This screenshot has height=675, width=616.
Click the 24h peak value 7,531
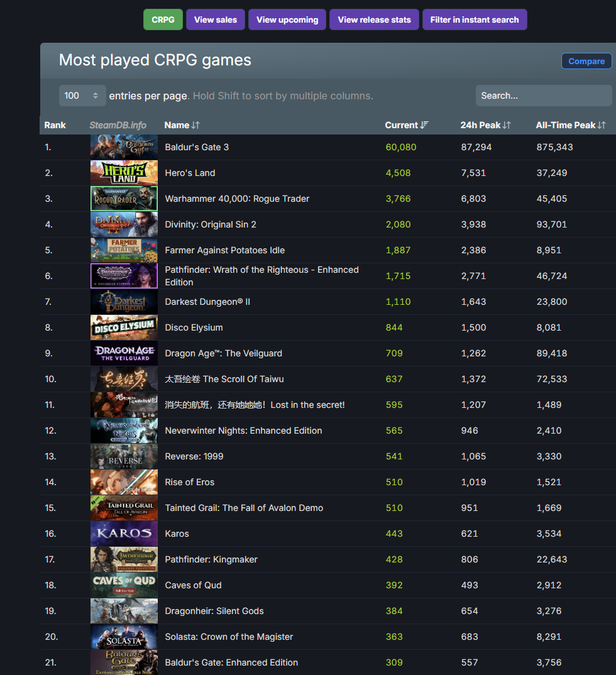tap(473, 173)
